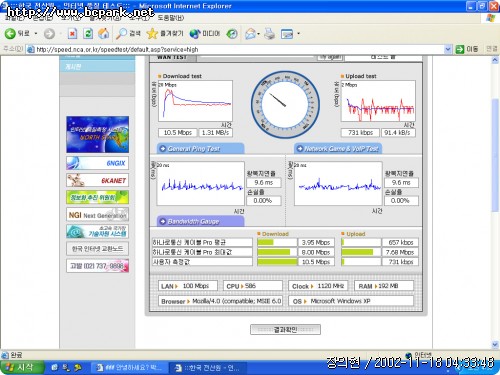
Task: Click the 7.68 Mbps maximum upload value
Action: pyautogui.click(x=400, y=252)
